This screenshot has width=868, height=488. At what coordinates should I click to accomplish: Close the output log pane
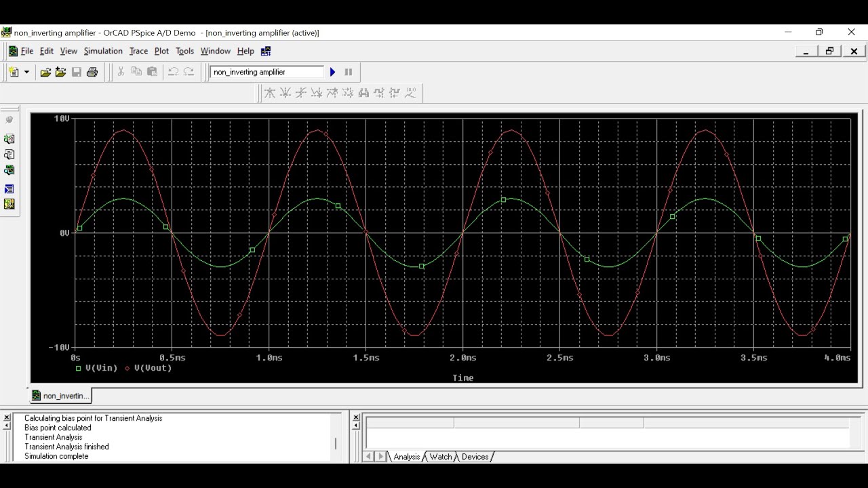pyautogui.click(x=7, y=418)
